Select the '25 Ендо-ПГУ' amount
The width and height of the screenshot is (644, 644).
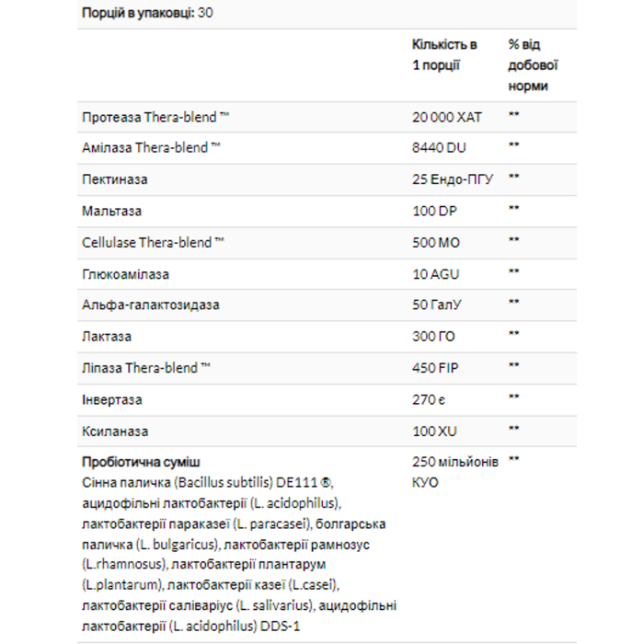click(x=453, y=179)
